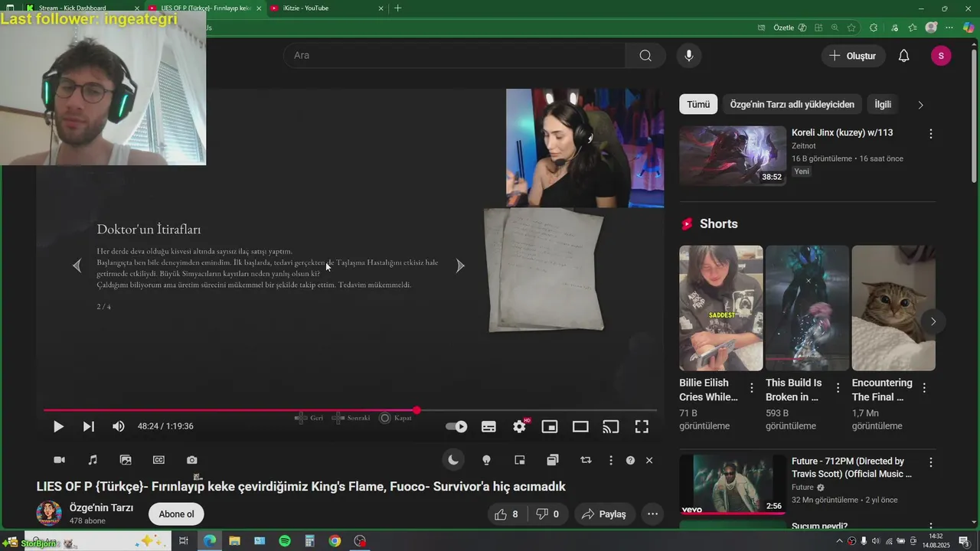This screenshot has height=551, width=980.
Task: Open Koreli Jinx (kuzey) video thumbnail
Action: [x=733, y=156]
